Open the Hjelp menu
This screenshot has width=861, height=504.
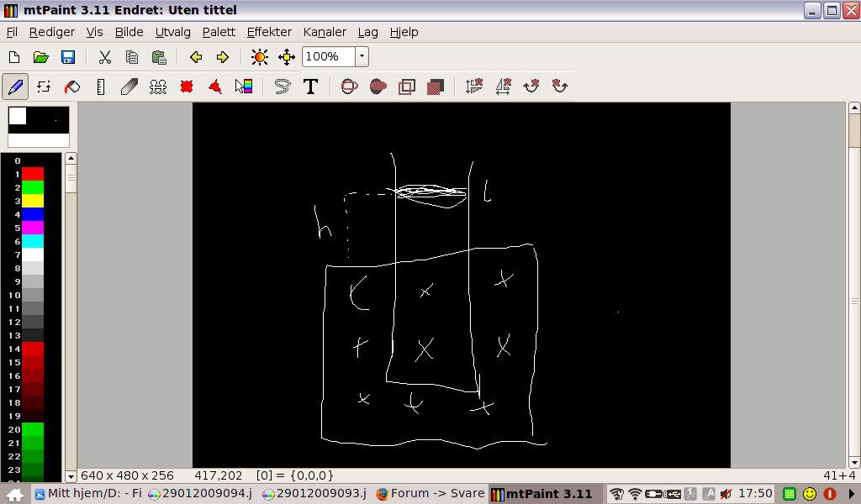pos(404,33)
